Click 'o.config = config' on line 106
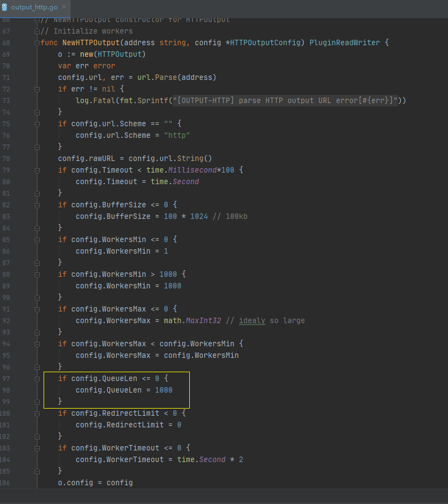 point(95,482)
